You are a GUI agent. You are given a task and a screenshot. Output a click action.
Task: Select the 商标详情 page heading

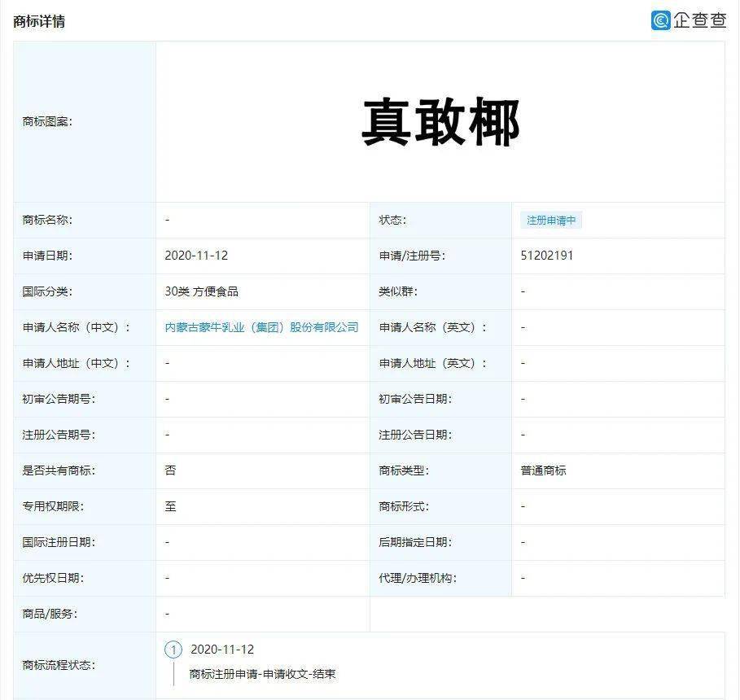click(x=39, y=21)
